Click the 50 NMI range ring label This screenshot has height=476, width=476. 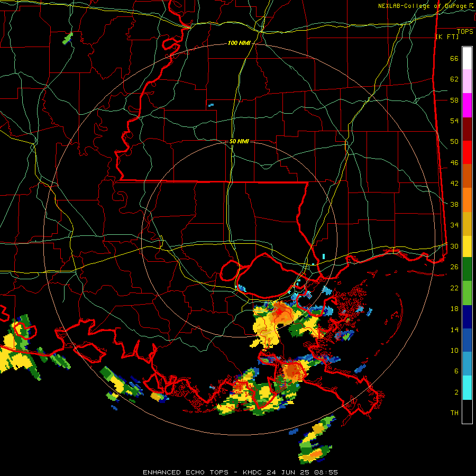[x=239, y=141]
